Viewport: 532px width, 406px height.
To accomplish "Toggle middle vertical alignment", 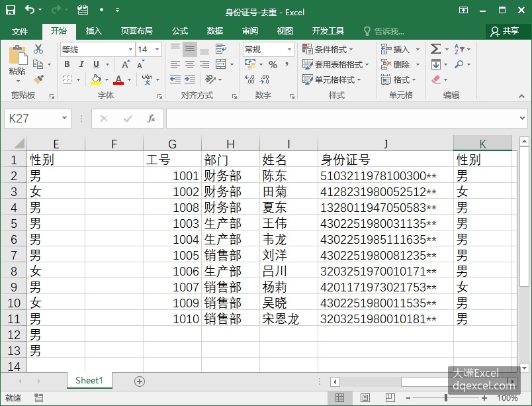I will [x=190, y=49].
